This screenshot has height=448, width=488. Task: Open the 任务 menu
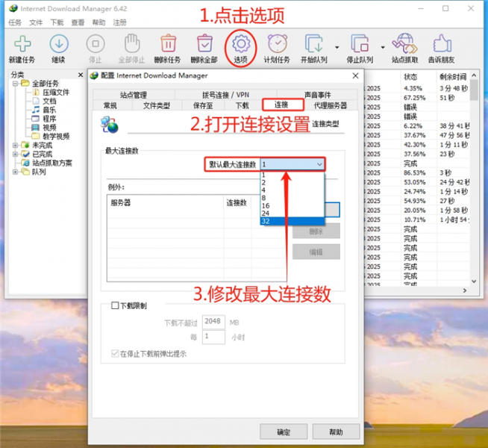tap(15, 22)
